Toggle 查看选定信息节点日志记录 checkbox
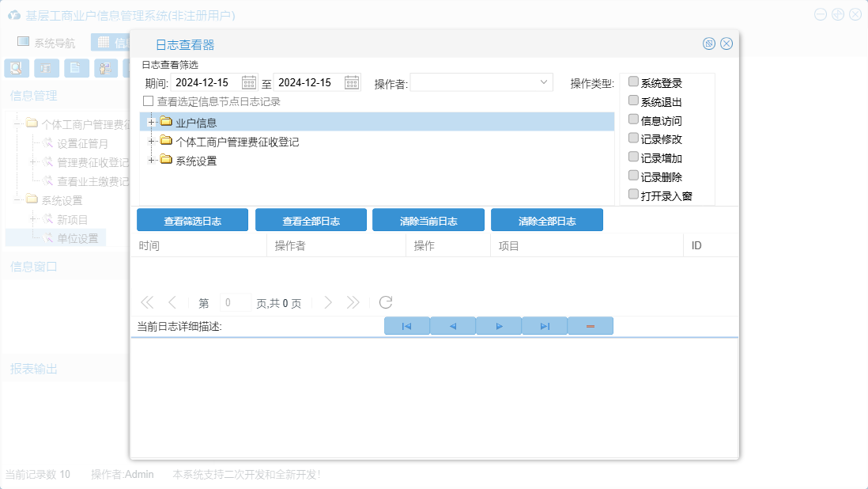 (x=148, y=101)
